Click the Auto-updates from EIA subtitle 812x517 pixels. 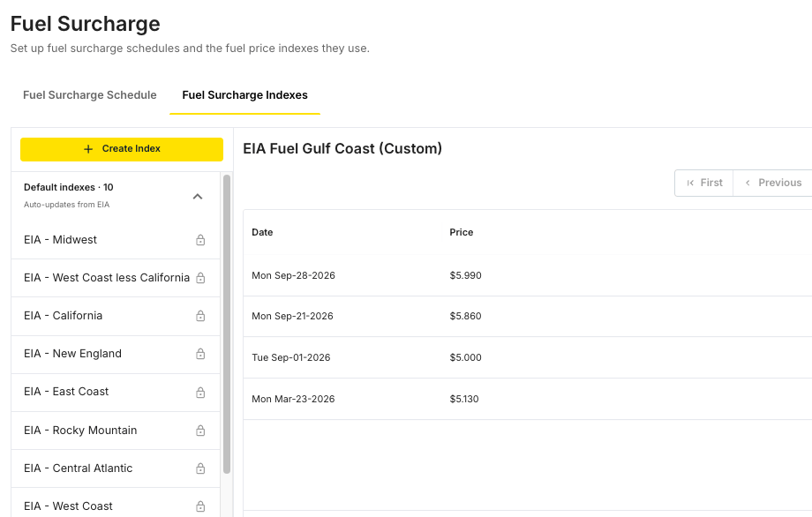tap(67, 205)
